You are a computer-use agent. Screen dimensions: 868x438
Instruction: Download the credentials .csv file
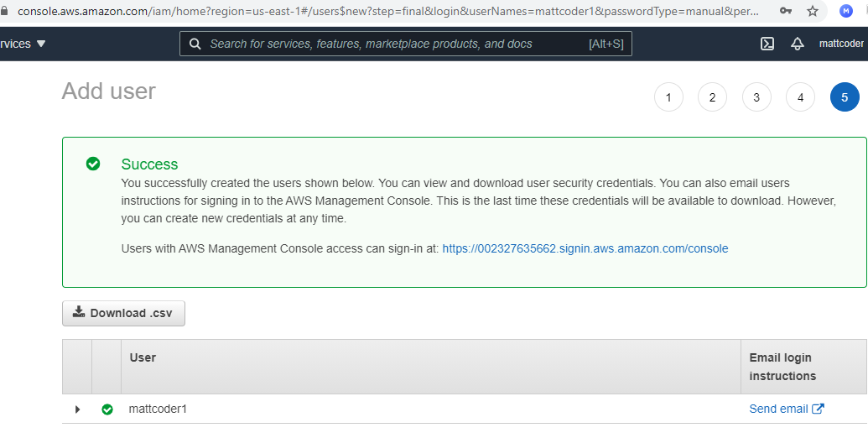(x=123, y=313)
